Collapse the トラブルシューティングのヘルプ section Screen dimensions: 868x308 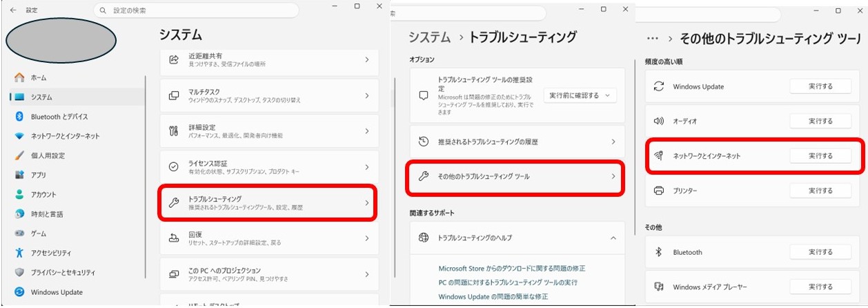[613, 238]
